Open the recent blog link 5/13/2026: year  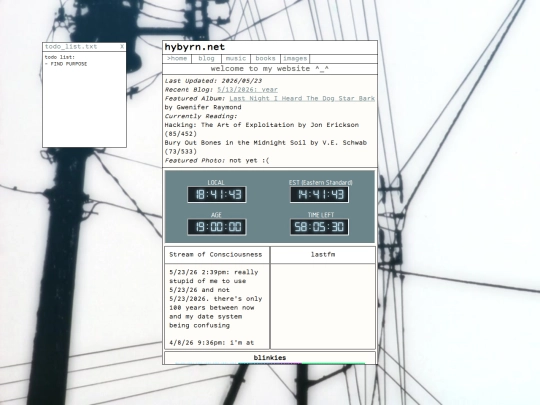pyautogui.click(x=247, y=90)
